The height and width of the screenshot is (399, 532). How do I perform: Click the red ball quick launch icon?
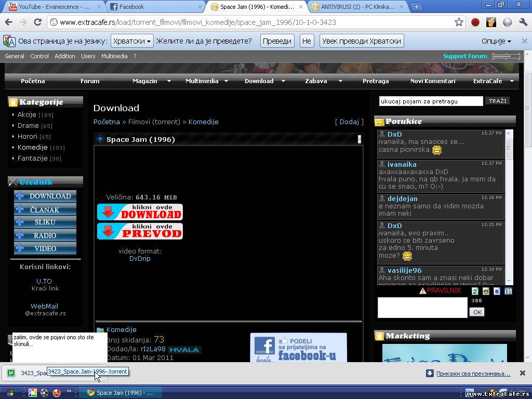tap(56, 393)
